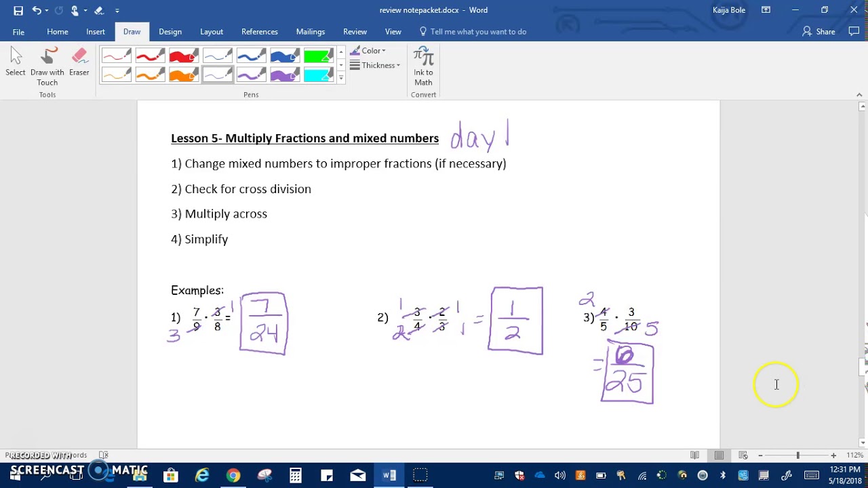The image size is (868, 488).
Task: Open Touch/Mouse mode dropdown arrow
Action: tap(85, 11)
